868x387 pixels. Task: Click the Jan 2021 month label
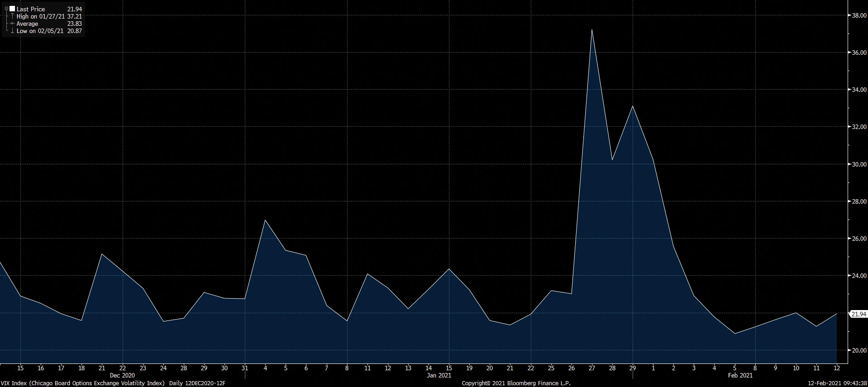pos(439,375)
